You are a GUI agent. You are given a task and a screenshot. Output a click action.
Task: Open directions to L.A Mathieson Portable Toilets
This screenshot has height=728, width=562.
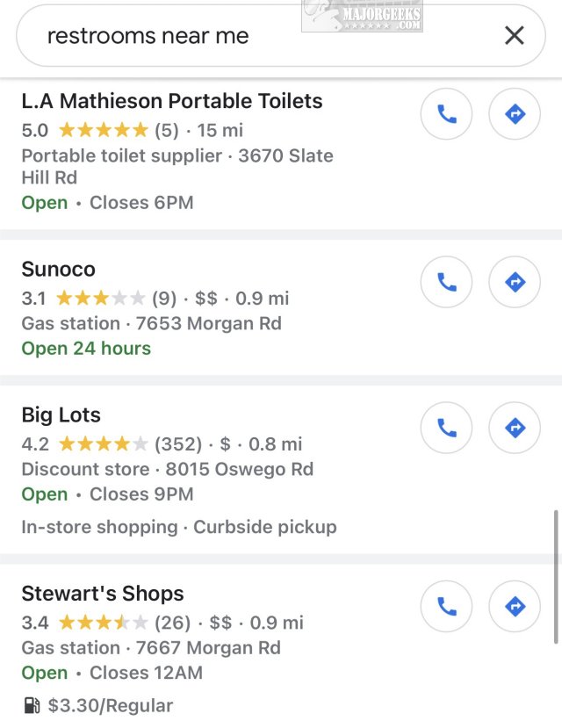515,114
